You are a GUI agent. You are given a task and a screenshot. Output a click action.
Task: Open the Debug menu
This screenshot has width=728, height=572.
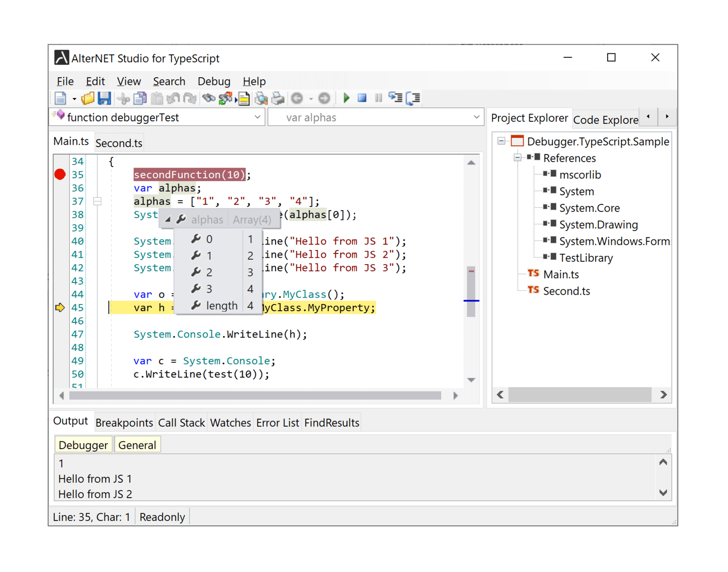214,81
